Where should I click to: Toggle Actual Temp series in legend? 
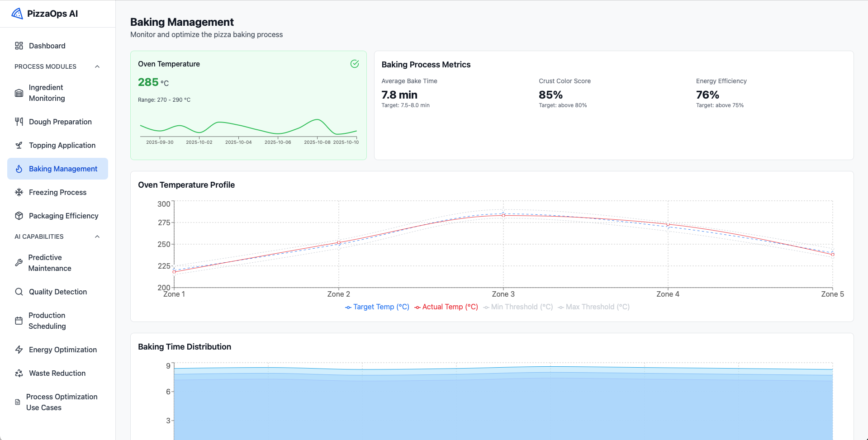446,307
